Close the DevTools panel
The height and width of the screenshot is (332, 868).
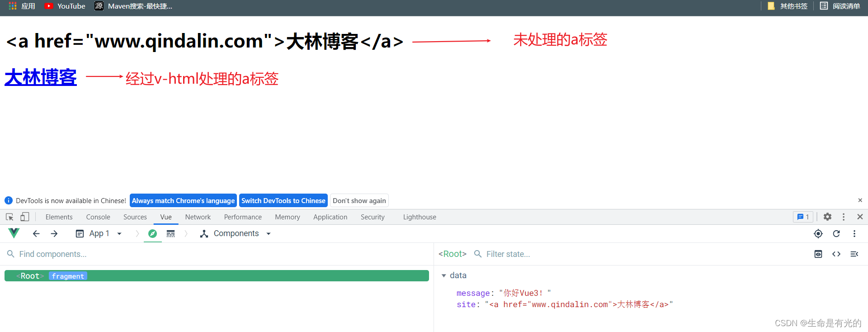[860, 217]
